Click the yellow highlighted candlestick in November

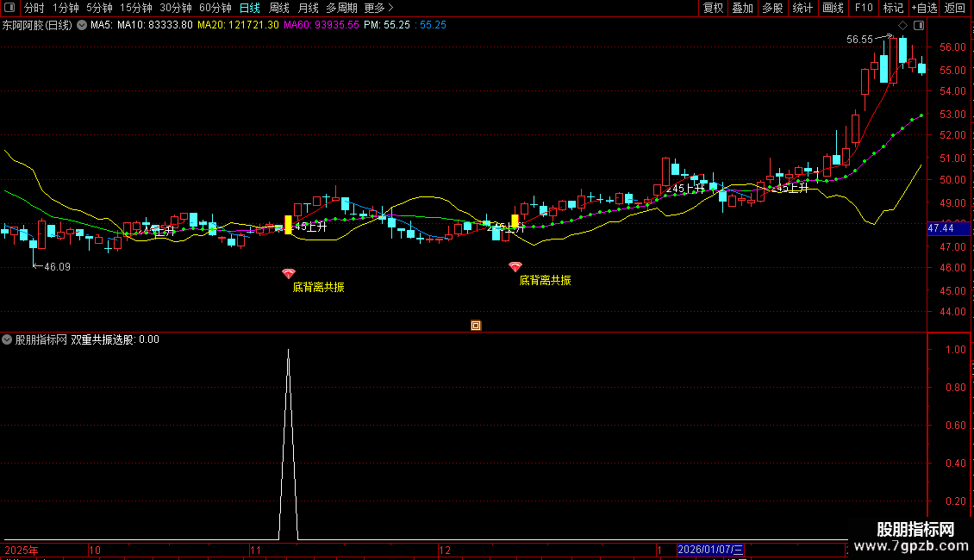point(288,224)
